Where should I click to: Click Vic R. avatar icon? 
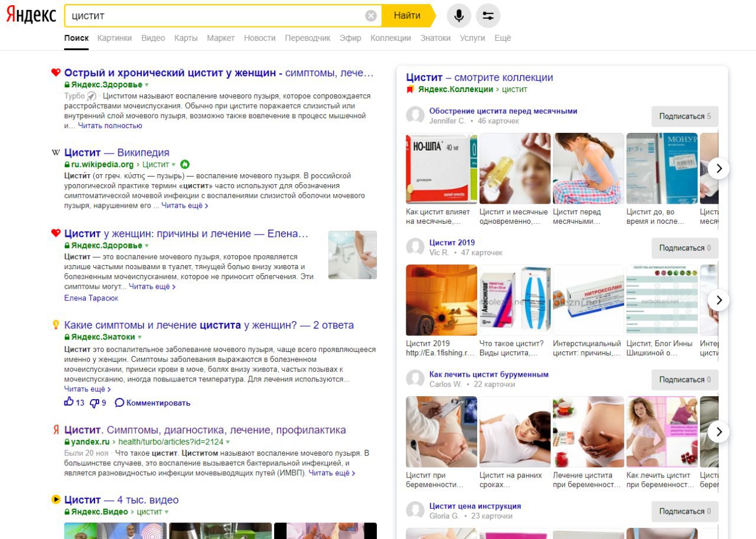tap(416, 247)
